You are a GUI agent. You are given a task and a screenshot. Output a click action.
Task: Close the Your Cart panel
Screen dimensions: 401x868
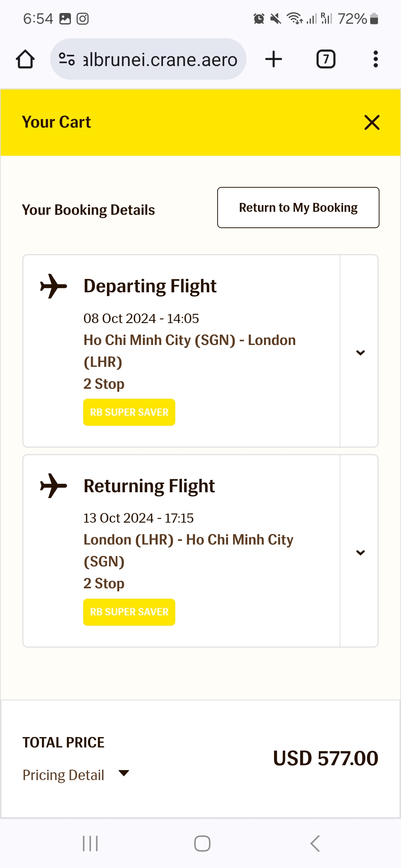coord(372,122)
